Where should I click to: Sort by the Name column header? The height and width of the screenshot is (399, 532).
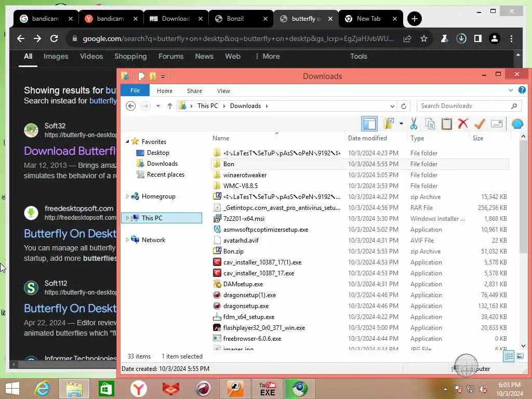(221, 138)
